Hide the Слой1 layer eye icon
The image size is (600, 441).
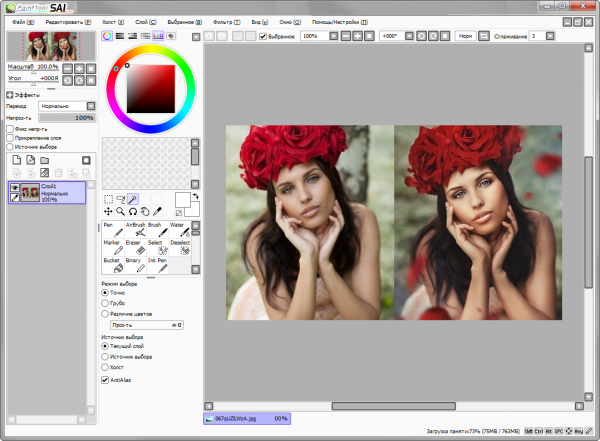15,187
